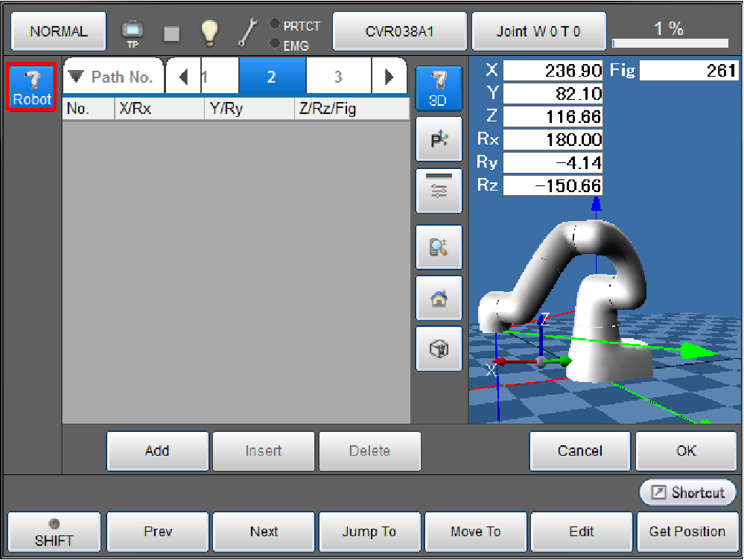Click the Robot icon button
744x560 pixels.
pyautogui.click(x=32, y=86)
